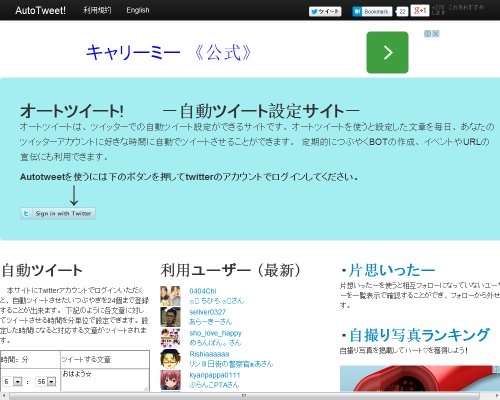Open the キャリーミー《公式》 ad link
This screenshot has height=400, width=500.
(x=169, y=52)
